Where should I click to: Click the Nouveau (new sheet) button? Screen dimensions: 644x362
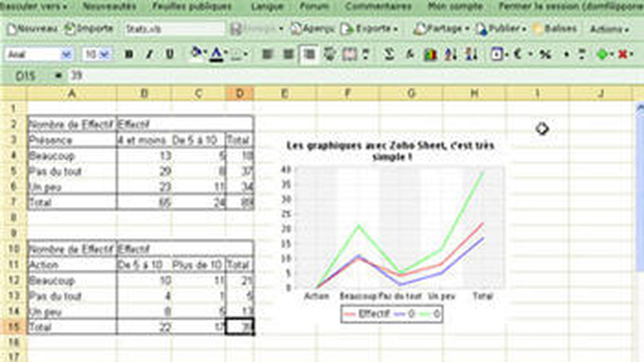(32, 29)
